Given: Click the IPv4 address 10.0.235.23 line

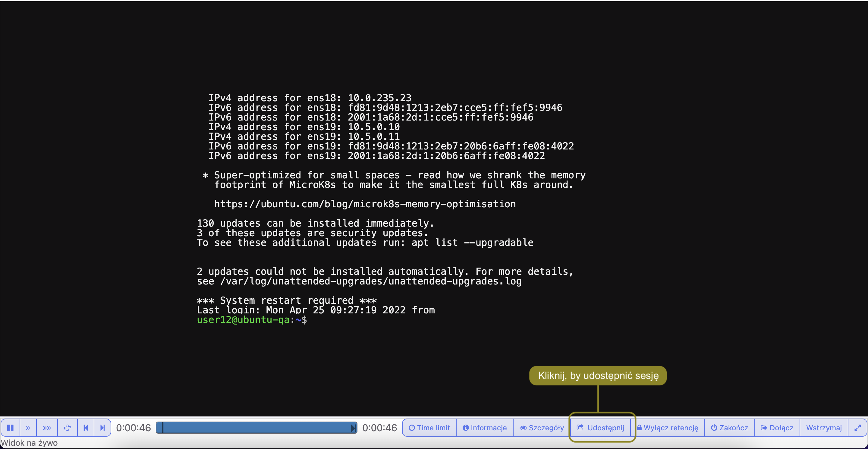Looking at the screenshot, I should coord(310,98).
